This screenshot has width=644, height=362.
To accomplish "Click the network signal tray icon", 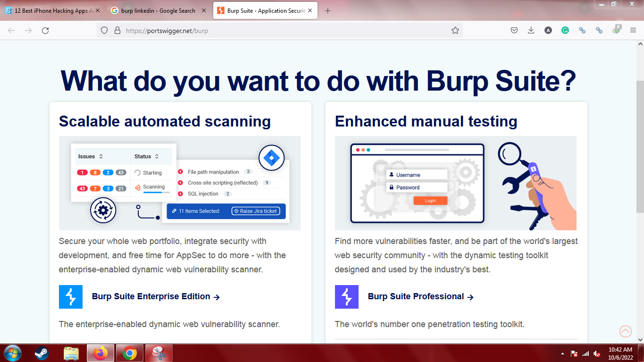I will click(x=585, y=354).
